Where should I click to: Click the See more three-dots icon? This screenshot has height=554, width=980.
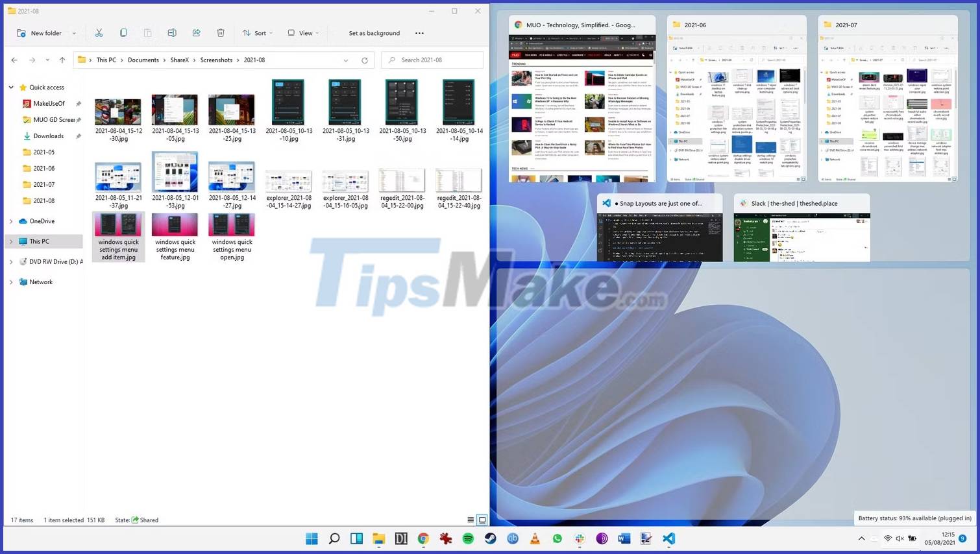point(419,33)
